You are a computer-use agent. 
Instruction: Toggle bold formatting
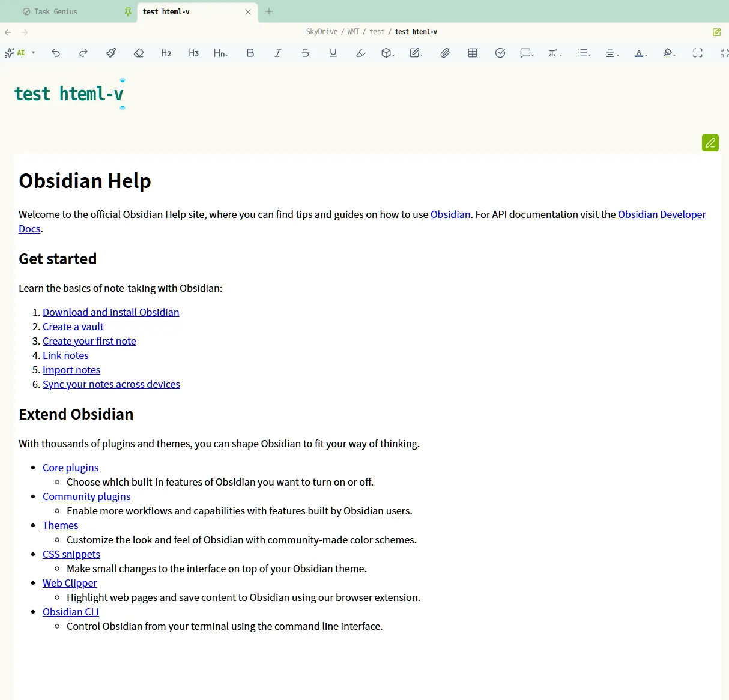[x=250, y=53]
